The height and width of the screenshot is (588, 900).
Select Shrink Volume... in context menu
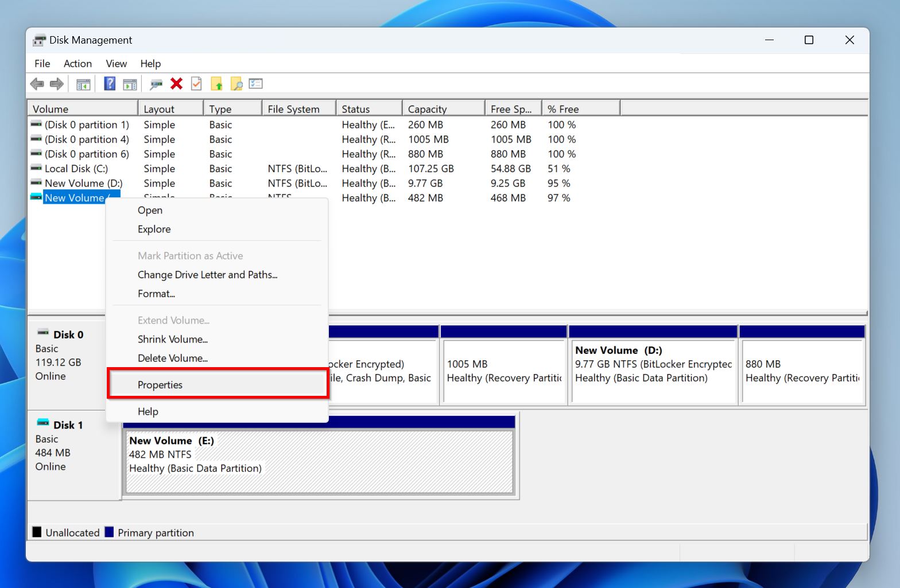pos(218,340)
